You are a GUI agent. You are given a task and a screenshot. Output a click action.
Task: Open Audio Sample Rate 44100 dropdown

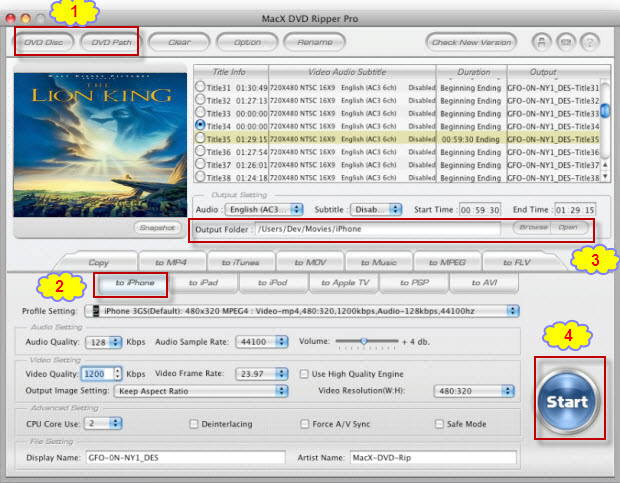click(x=262, y=341)
